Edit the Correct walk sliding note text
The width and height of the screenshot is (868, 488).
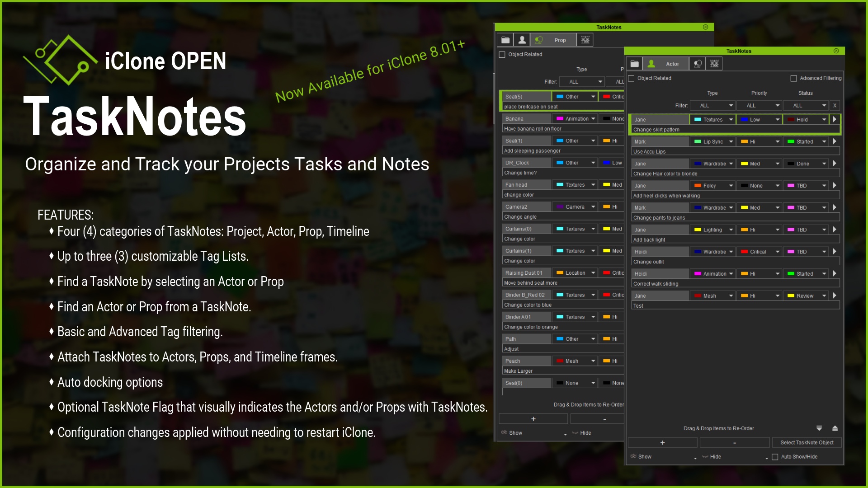[736, 284]
